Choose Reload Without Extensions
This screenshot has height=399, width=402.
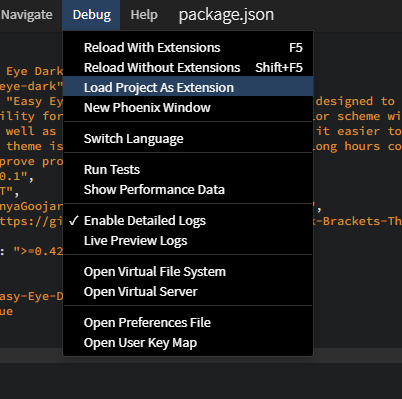coord(188,68)
